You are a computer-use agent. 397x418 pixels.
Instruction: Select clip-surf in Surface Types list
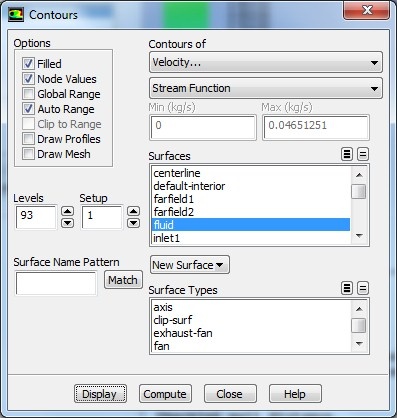[251, 320]
